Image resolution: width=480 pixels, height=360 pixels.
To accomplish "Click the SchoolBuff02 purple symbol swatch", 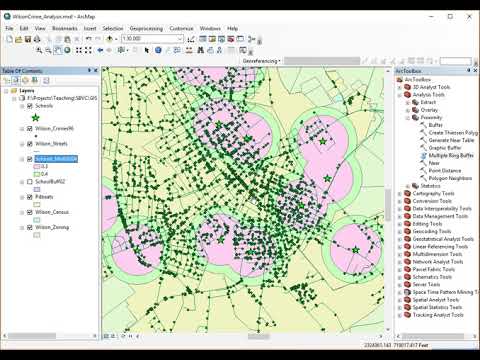I will (37, 189).
